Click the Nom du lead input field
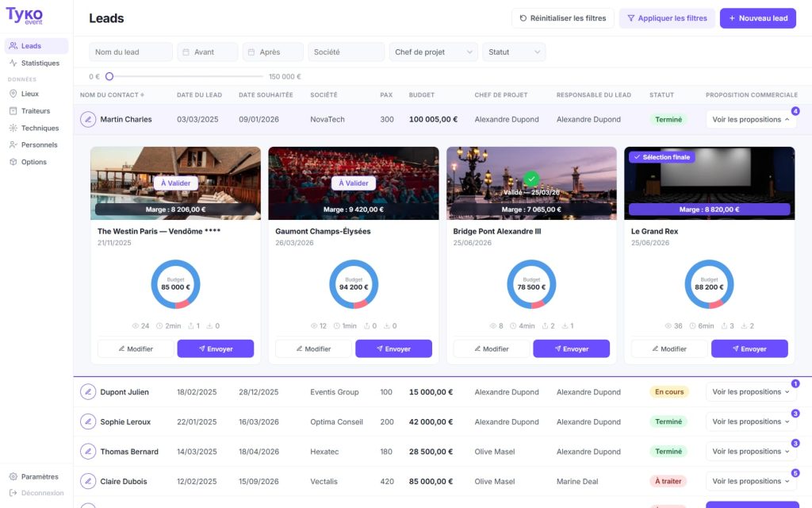 pyautogui.click(x=131, y=52)
